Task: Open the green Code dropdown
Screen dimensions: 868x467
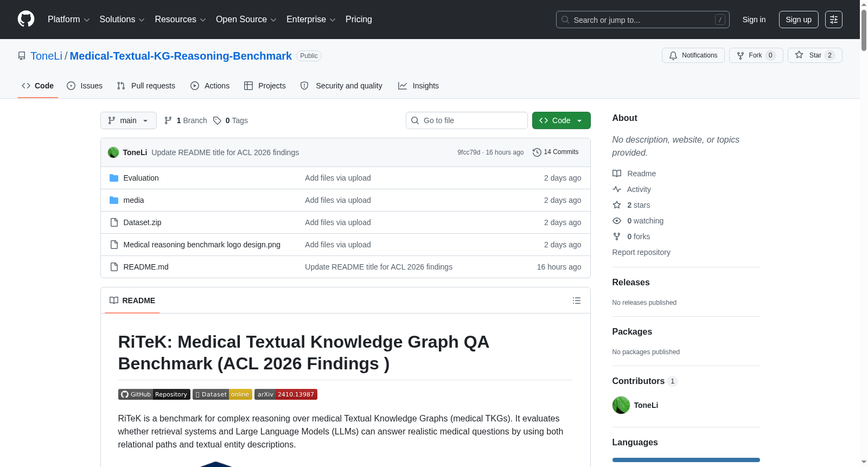Action: (x=561, y=120)
